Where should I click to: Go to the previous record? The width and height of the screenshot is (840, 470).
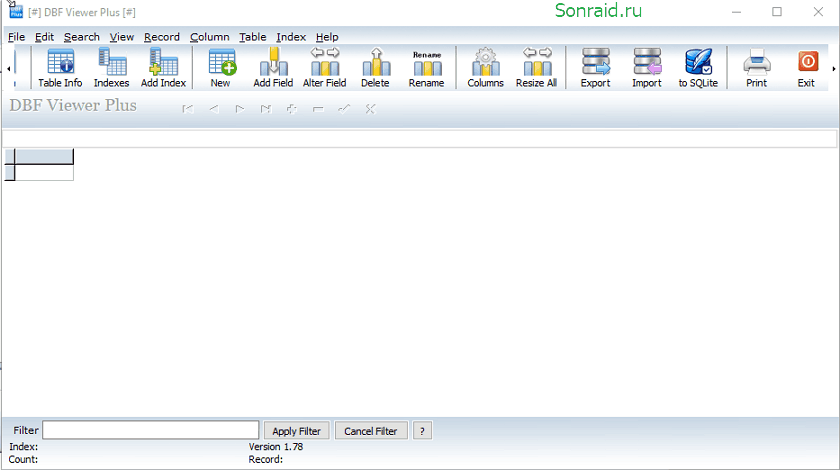coord(214,109)
